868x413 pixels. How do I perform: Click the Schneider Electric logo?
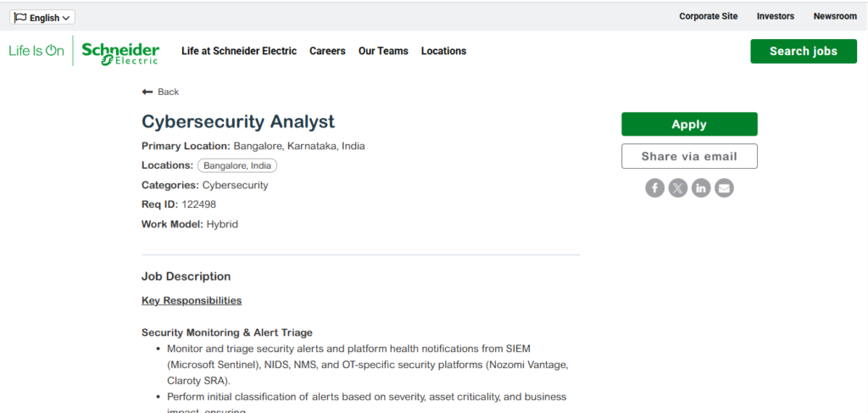[120, 53]
